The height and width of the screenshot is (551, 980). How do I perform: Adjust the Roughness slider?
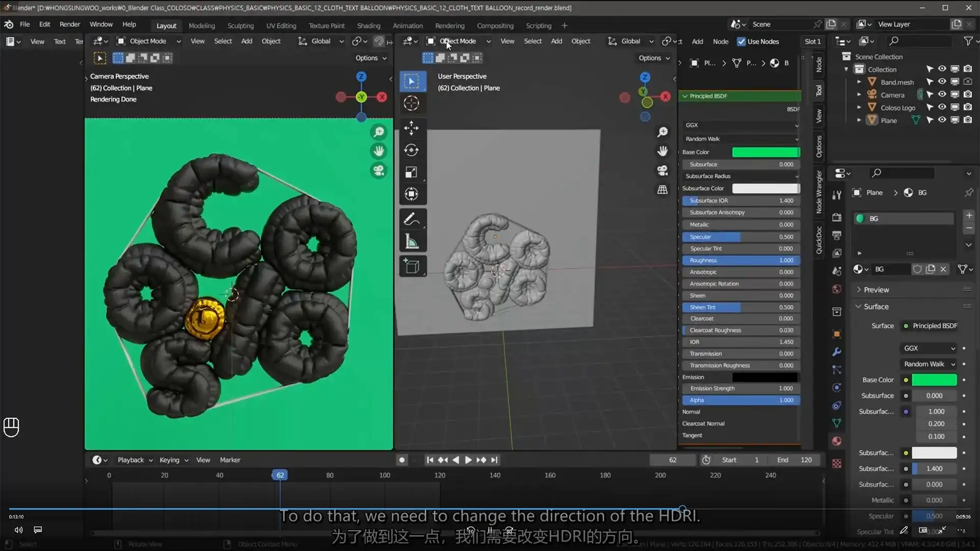coord(741,260)
